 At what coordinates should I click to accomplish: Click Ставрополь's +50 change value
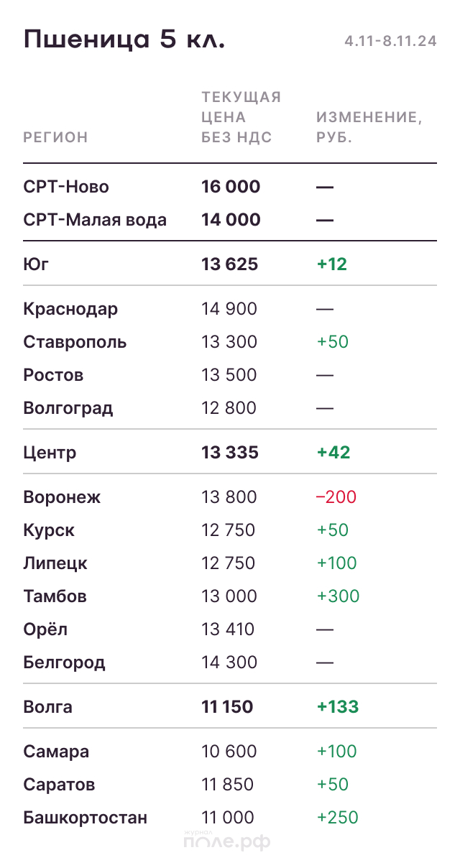tap(332, 342)
